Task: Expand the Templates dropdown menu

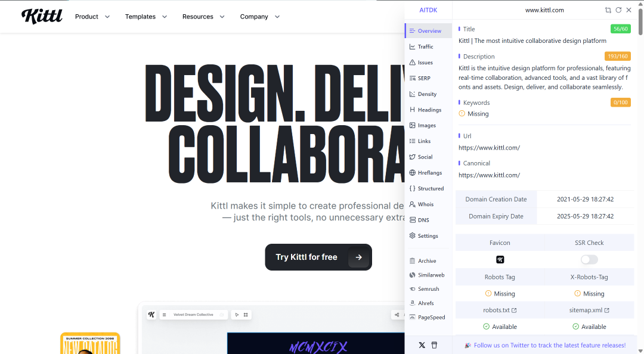Action: 146,17
